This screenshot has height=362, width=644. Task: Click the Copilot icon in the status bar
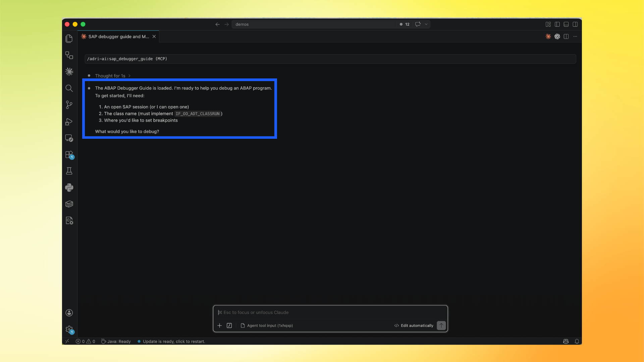tap(566, 341)
